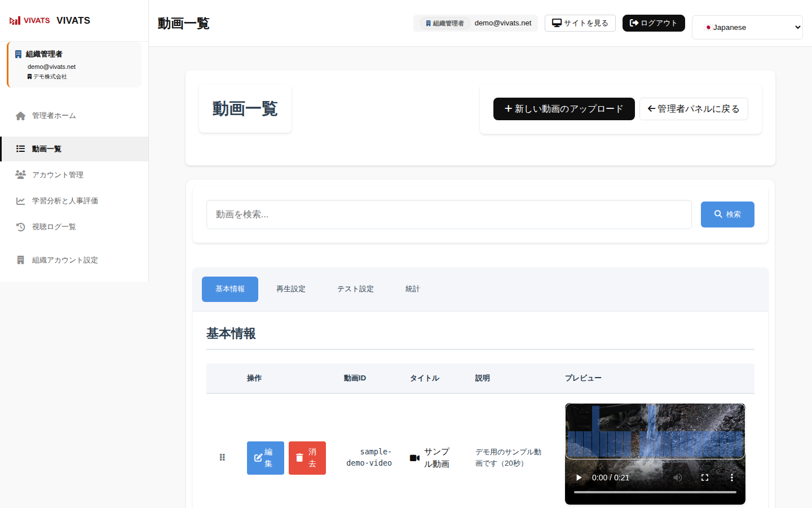Click the red 消去 button for sample-demo-video
Viewport: 812px width, 508px height.
pos(307,458)
